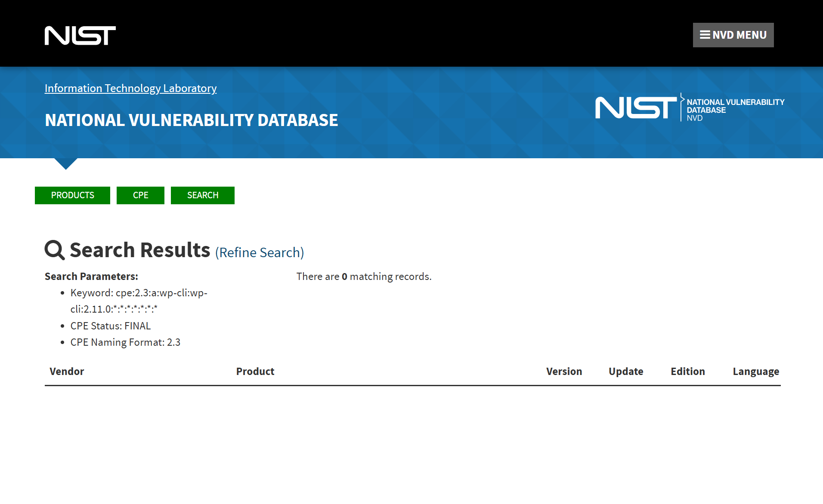The height and width of the screenshot is (504, 823).
Task: Click the NIST NVD logo in the blue banner
Action: [x=689, y=108]
